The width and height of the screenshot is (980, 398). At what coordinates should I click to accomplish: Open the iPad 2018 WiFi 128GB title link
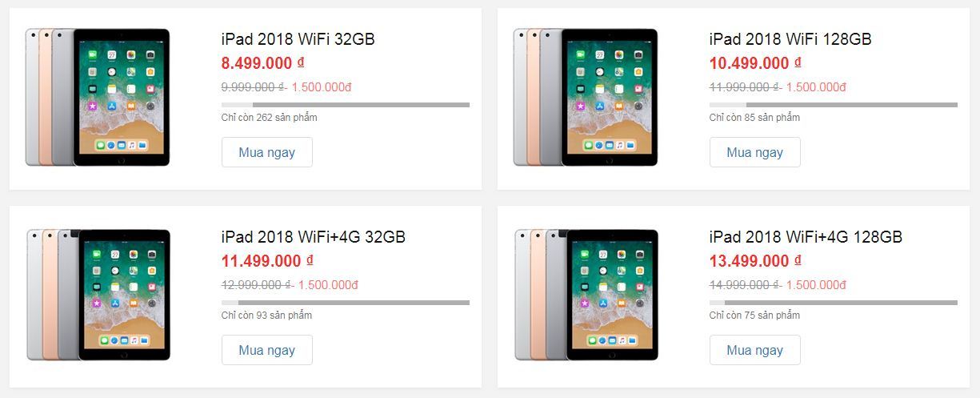click(790, 38)
